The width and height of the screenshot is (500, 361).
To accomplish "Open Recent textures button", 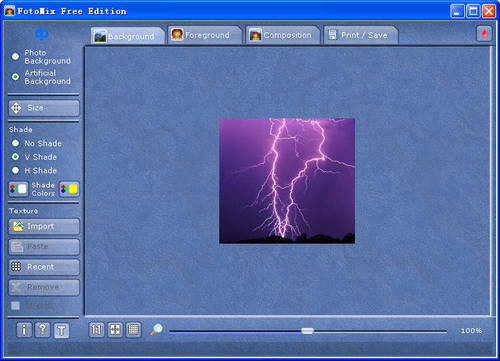I will (44, 267).
